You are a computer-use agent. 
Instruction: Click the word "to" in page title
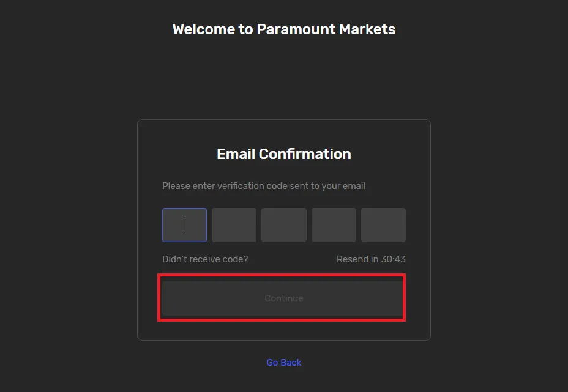click(246, 29)
